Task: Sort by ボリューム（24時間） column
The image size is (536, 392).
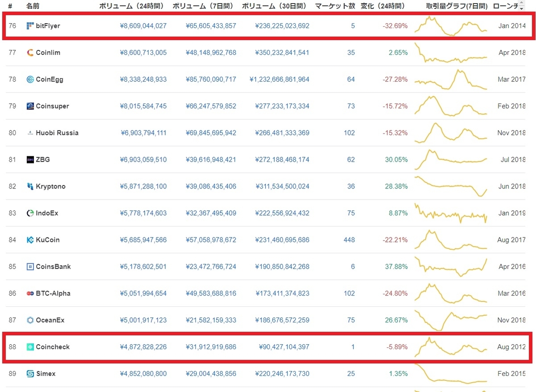Action: click(131, 6)
